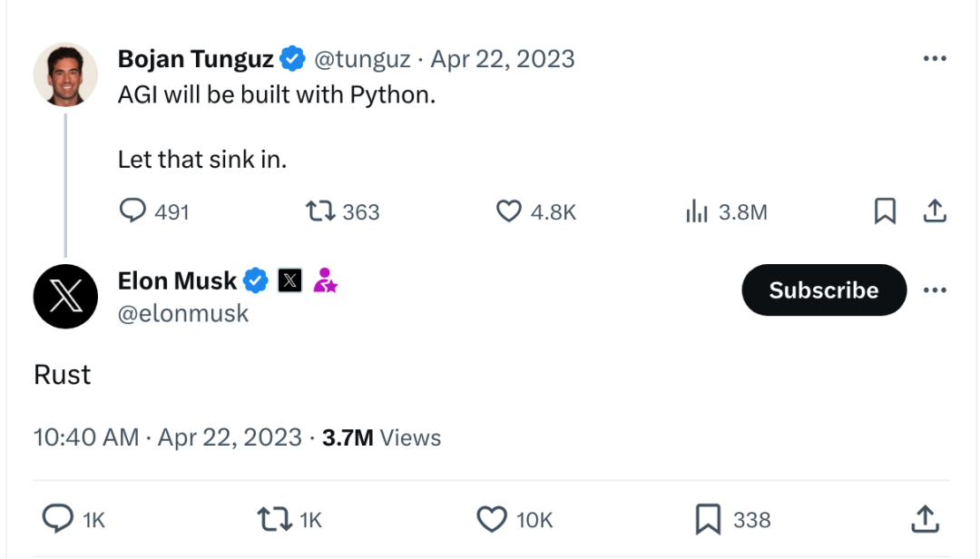980x559 pixels.
Task: Reply to Bojan Tunguz's tweet
Action: [x=132, y=211]
